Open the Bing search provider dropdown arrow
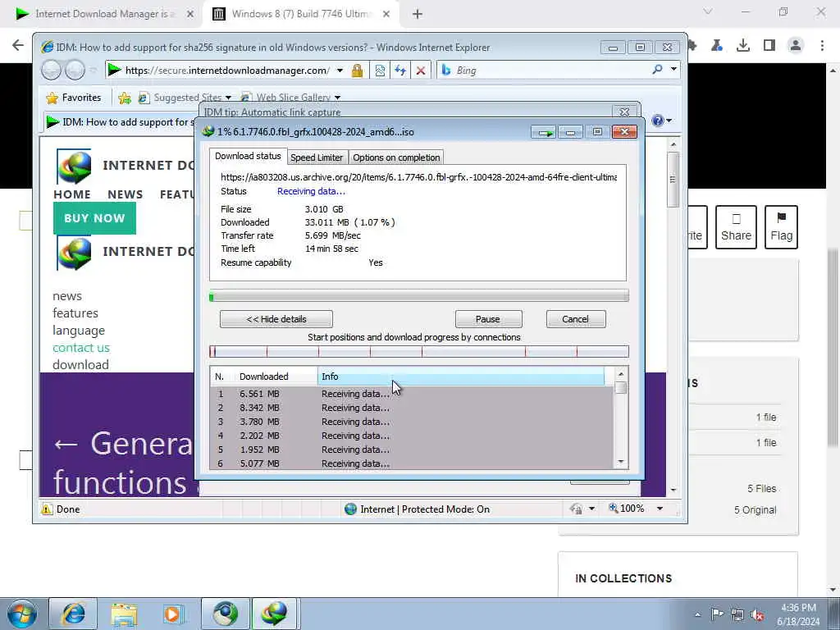Viewport: 840px width, 630px height. (x=674, y=69)
